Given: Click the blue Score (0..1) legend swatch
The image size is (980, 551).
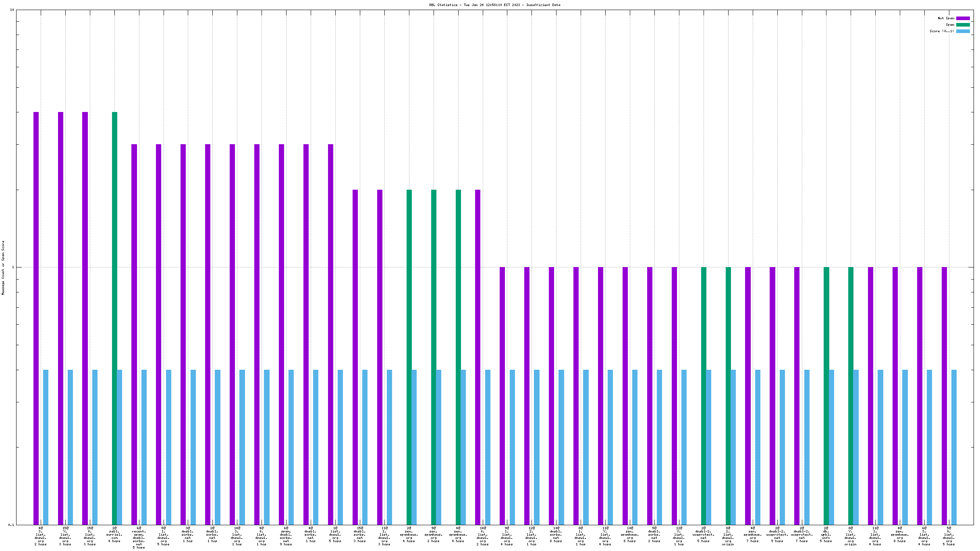Looking at the screenshot, I should (963, 31).
